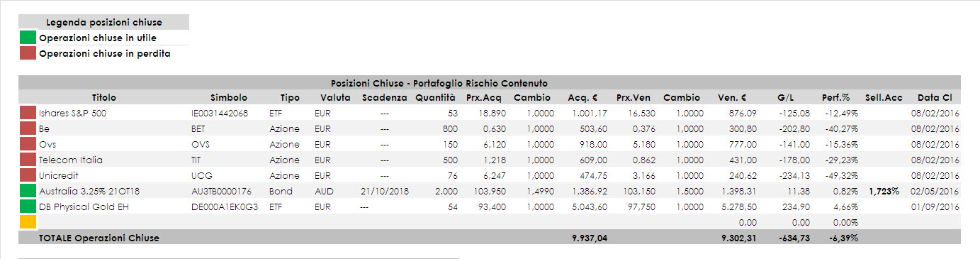Click the green marker beside DB Physical Gold EH
The image size is (980, 259).
[x=28, y=206]
